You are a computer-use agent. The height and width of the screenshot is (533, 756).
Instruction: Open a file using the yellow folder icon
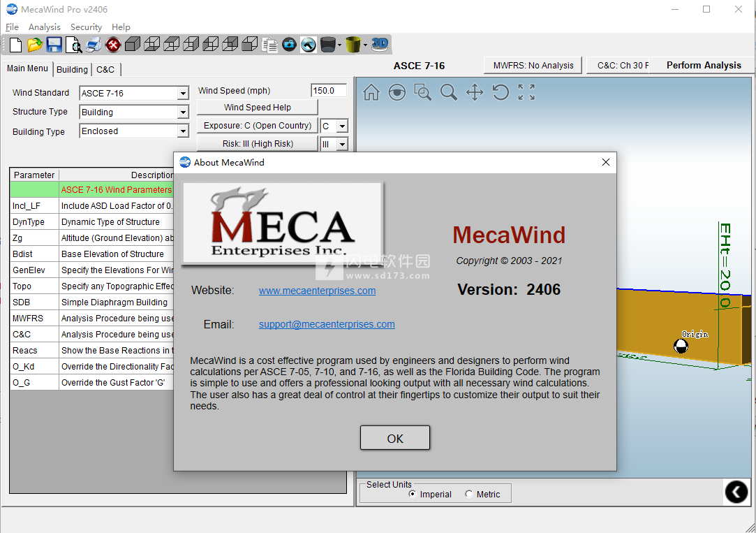(35, 45)
